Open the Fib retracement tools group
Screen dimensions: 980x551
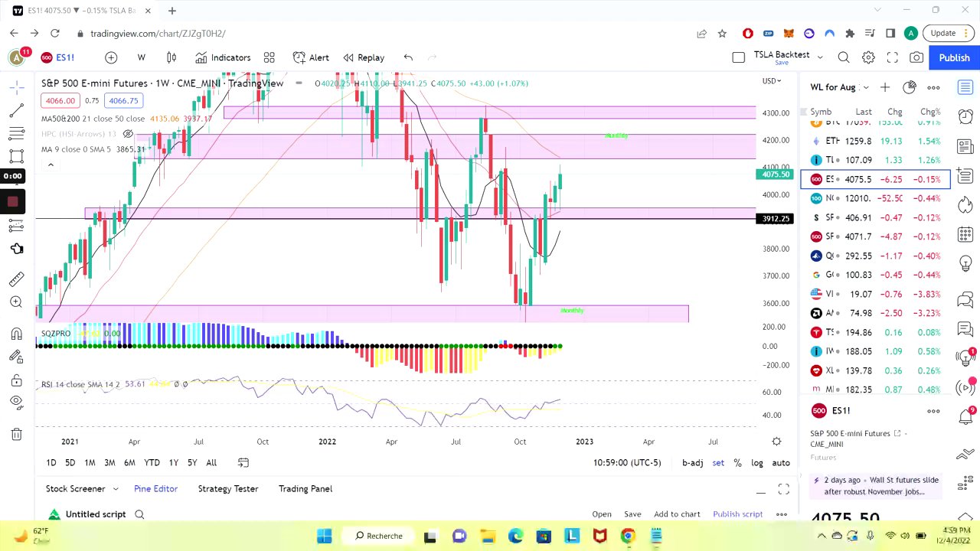tap(16, 134)
